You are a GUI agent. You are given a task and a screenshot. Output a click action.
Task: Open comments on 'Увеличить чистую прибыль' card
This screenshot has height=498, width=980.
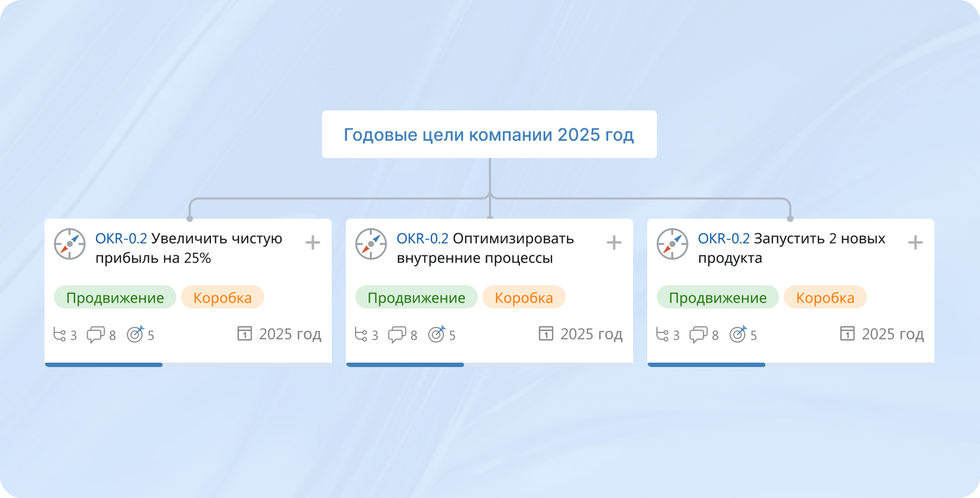coord(95,335)
